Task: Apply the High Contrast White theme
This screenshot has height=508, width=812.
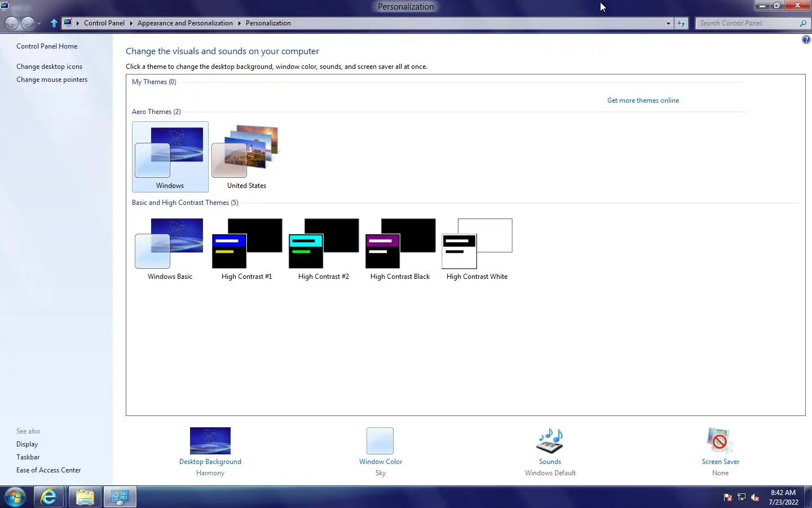Action: [x=477, y=248]
